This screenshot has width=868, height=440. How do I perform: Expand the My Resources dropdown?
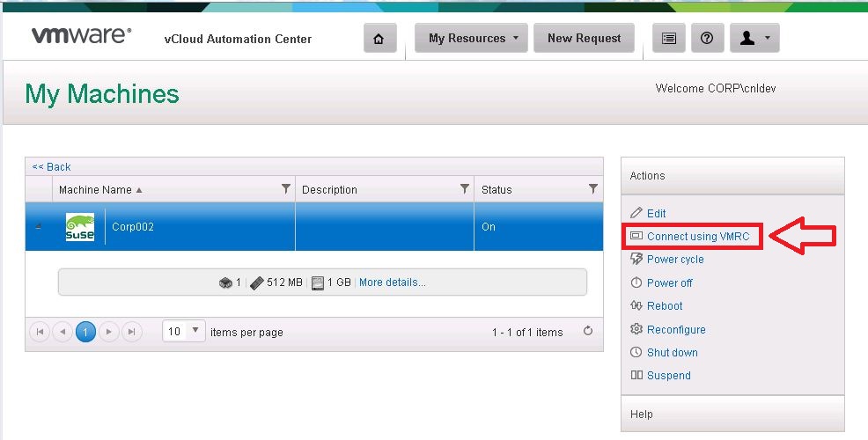tap(471, 38)
